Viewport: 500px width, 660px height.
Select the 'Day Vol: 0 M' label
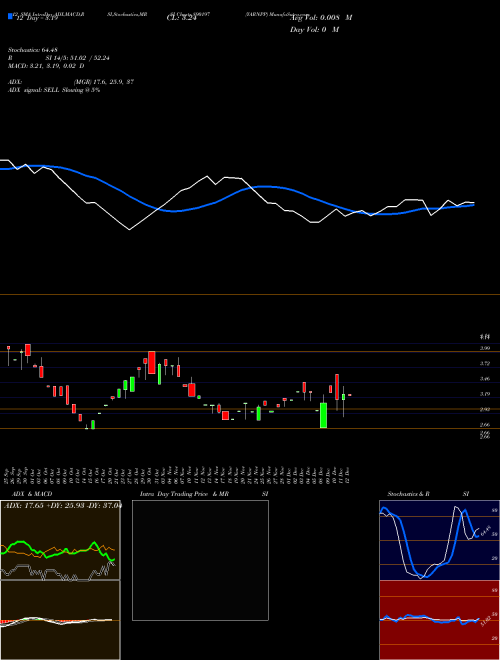(x=314, y=30)
